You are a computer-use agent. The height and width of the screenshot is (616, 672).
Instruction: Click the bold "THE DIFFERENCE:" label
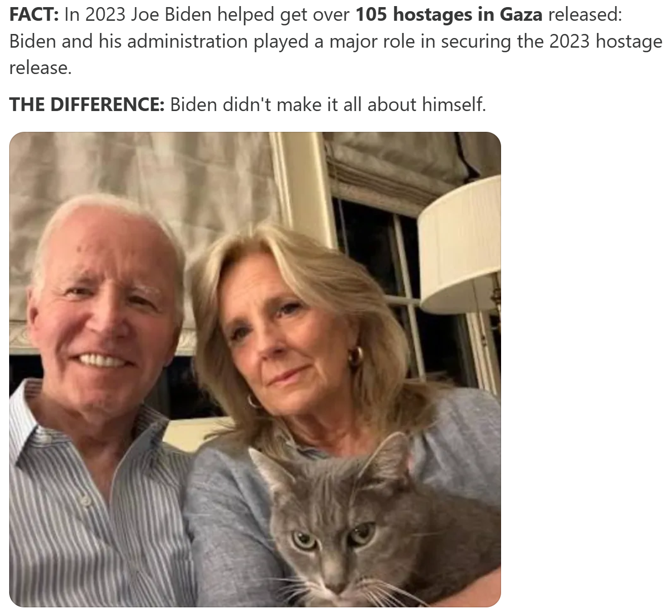87,104
